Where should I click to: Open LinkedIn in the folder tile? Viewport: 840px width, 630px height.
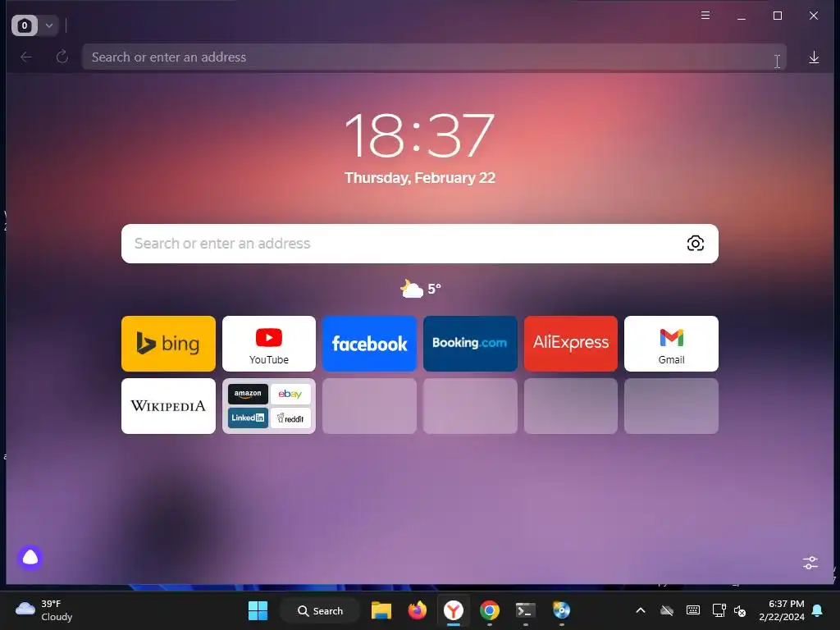248,418
